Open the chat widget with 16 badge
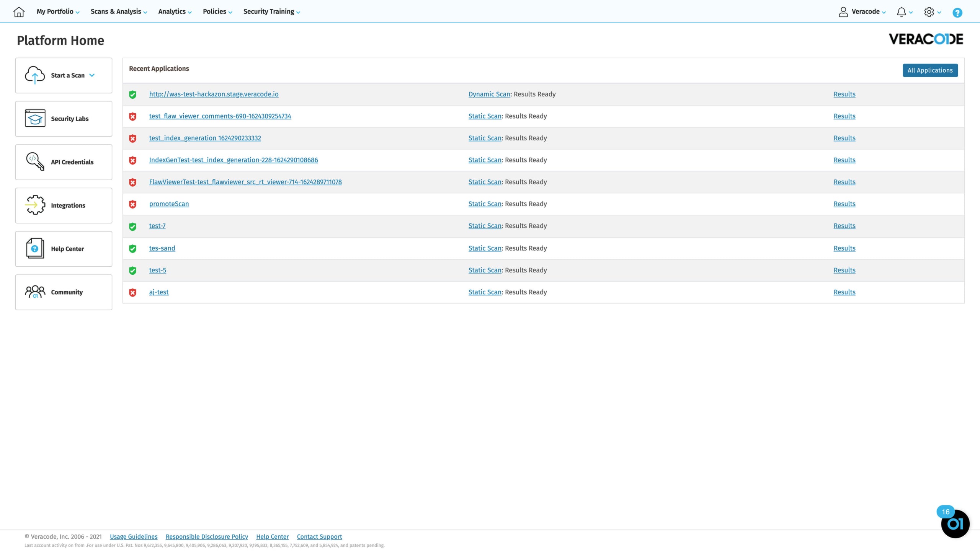980x551 pixels. [955, 523]
